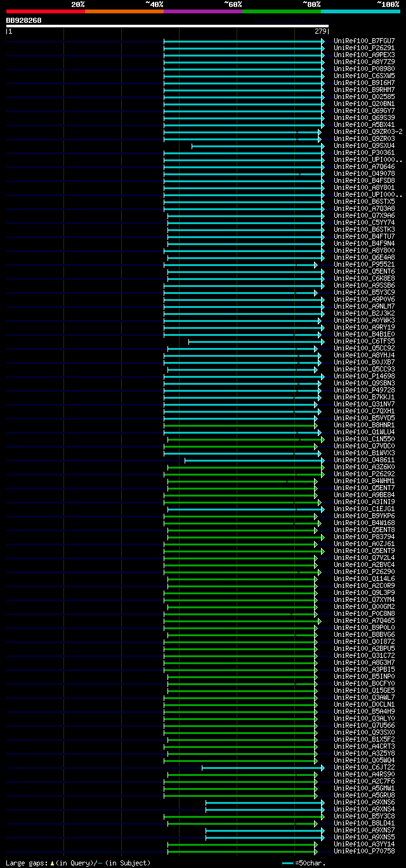
Task: Open hit UniRef100_C6SXW5
Action: pos(364,76)
